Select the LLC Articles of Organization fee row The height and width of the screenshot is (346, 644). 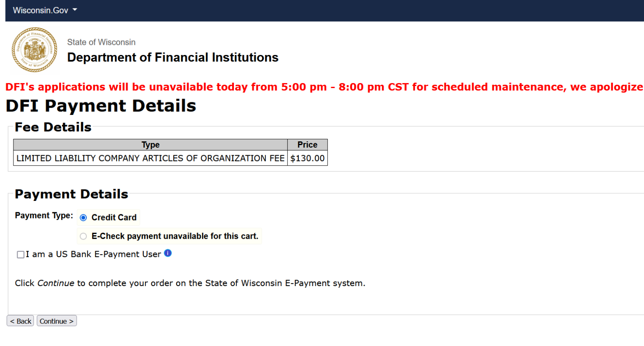150,159
